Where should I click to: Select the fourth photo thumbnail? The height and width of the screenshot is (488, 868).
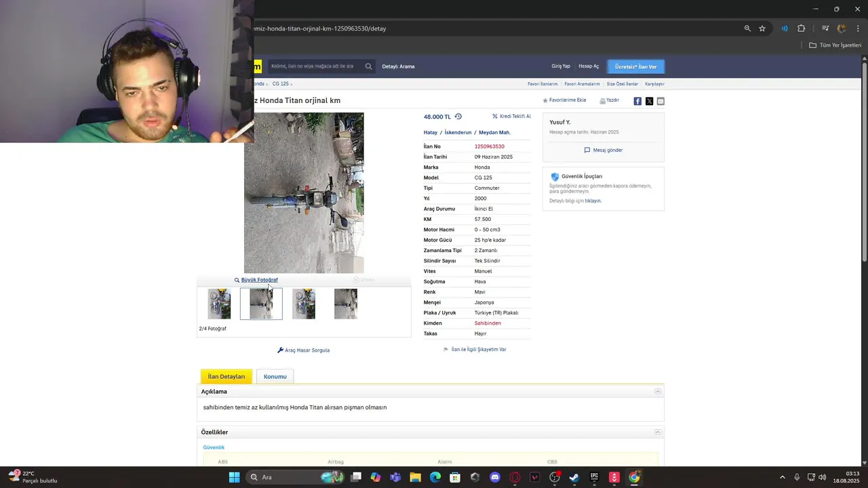click(346, 304)
